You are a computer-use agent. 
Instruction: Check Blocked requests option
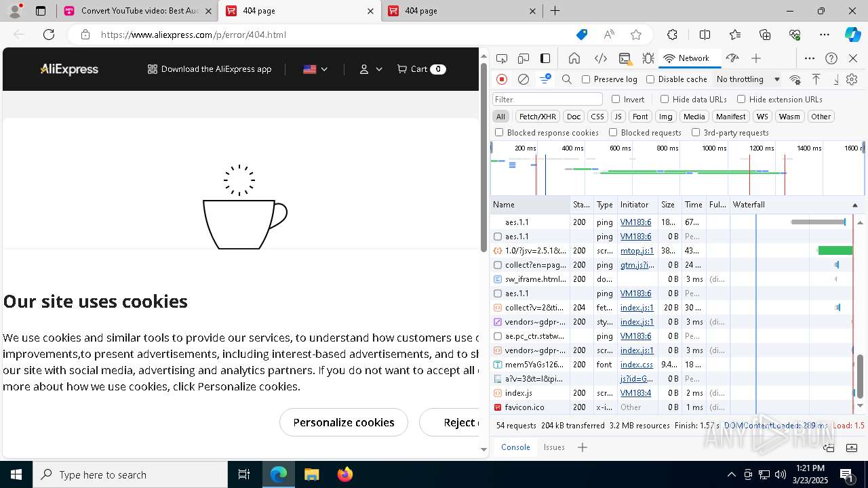pyautogui.click(x=613, y=133)
